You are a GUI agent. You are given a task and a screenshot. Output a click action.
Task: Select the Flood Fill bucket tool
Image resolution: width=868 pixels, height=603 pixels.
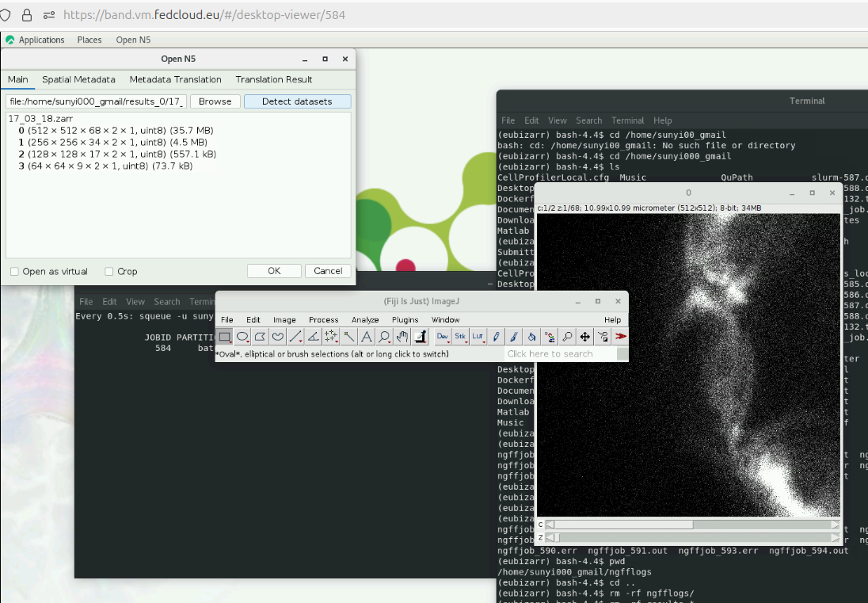(531, 337)
